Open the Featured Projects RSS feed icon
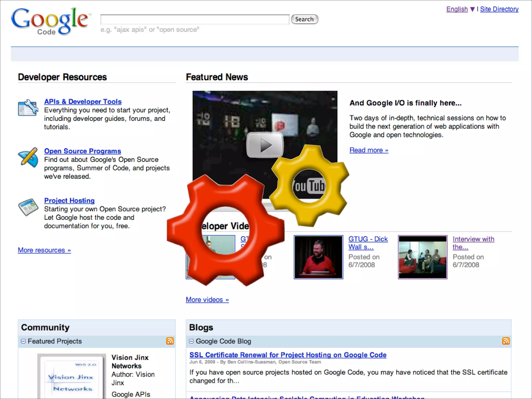Viewport: 532px width, 399px height. [x=170, y=341]
